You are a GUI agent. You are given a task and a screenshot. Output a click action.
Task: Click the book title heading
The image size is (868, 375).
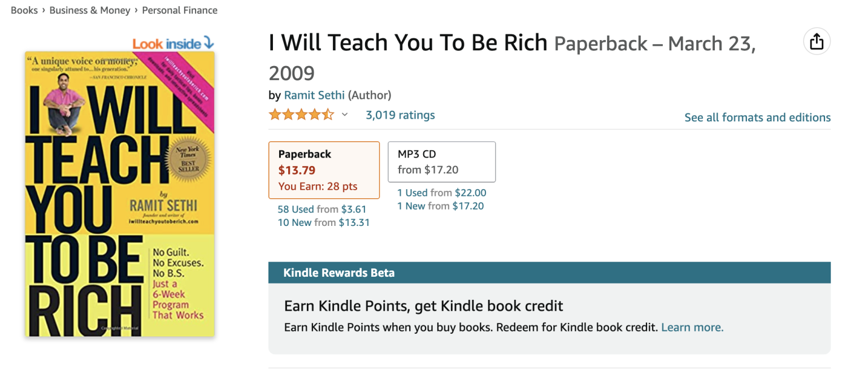(x=407, y=43)
